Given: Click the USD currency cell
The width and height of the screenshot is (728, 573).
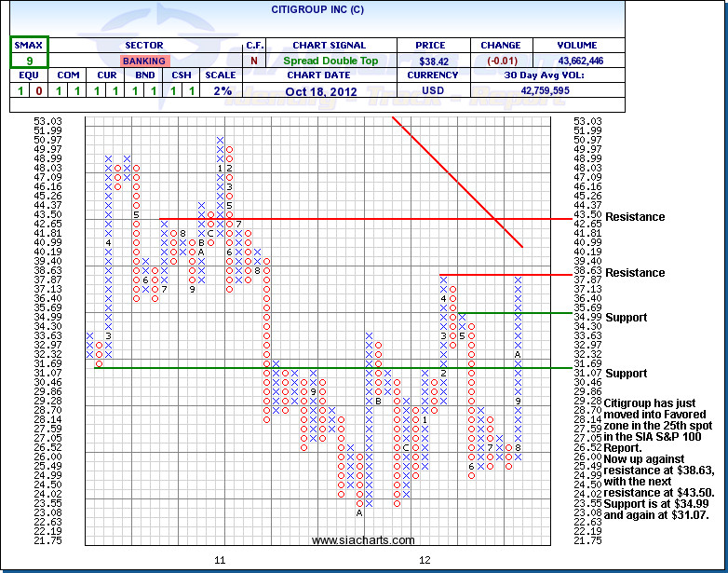Looking at the screenshot, I should coord(433,90).
